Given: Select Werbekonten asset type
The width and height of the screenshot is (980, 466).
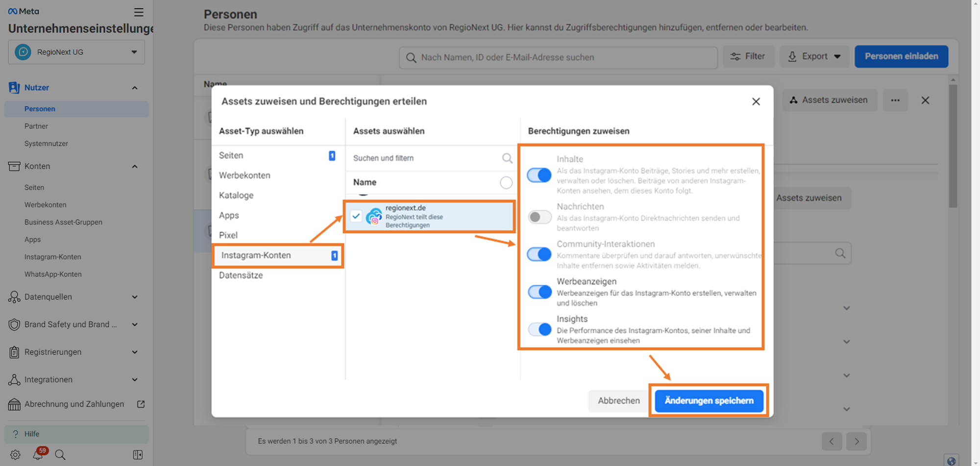Looking at the screenshot, I should 278,175.
